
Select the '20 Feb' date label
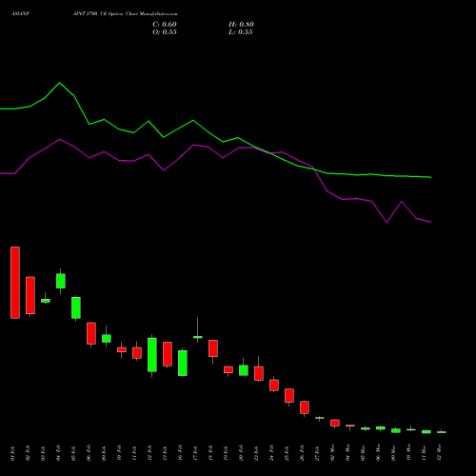241,453
